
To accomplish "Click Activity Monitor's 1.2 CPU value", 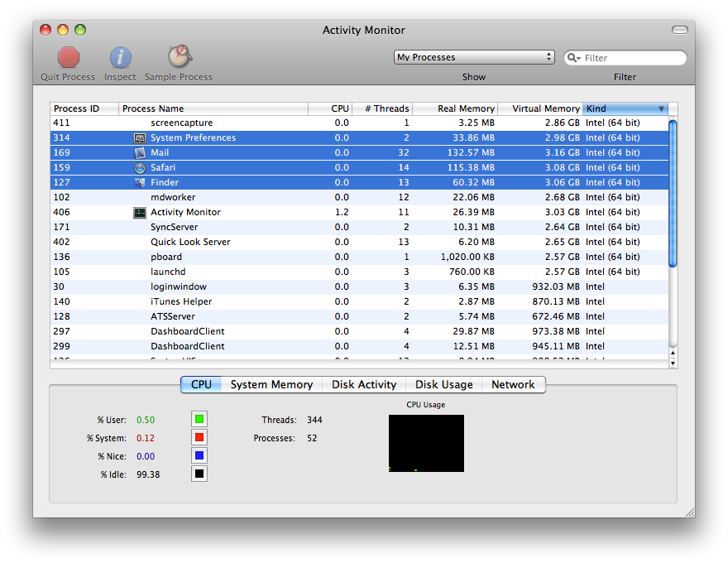I will [342, 212].
